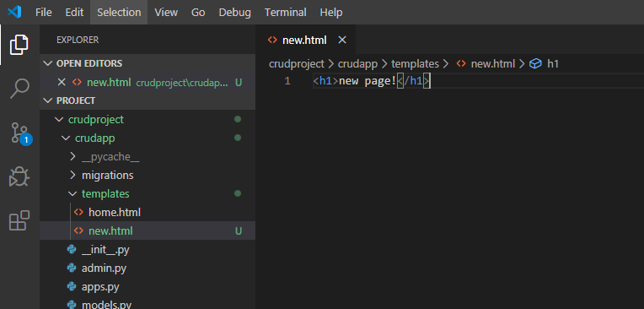
Task: Click the HTML icon in breadcrumb before new.html
Action: (x=461, y=64)
